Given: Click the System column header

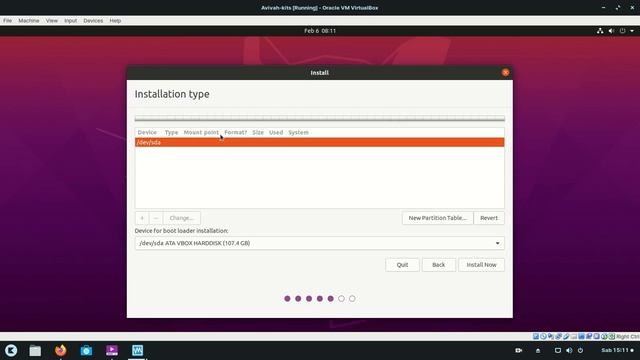Looking at the screenshot, I should point(298,132).
